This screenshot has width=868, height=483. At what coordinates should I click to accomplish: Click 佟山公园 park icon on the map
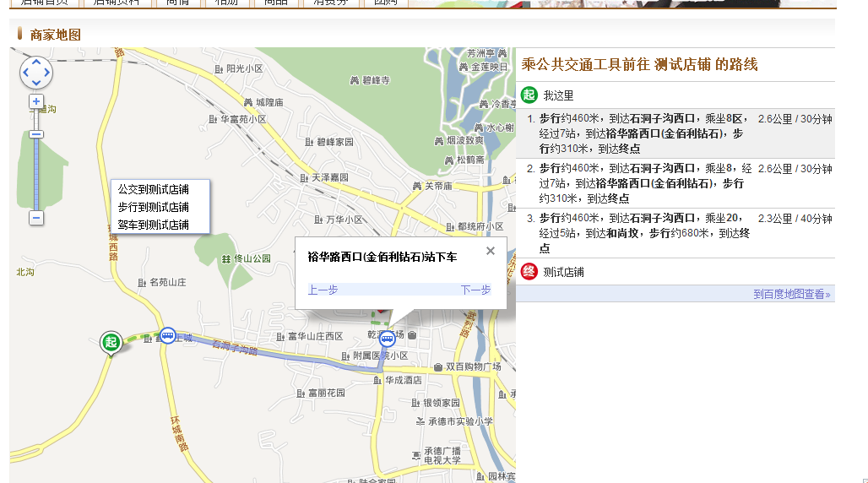[225, 258]
